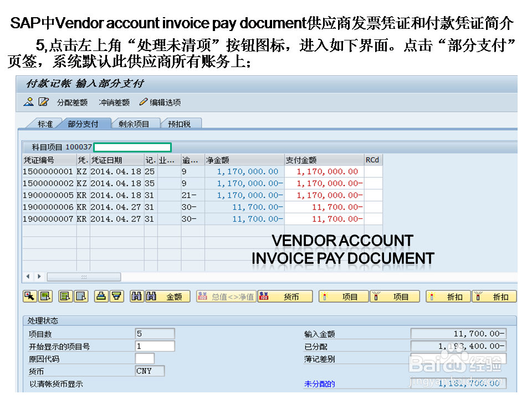Click the deactivate 项目 button
Image resolution: width=532 pixels, height=399 pixels.
[395, 296]
